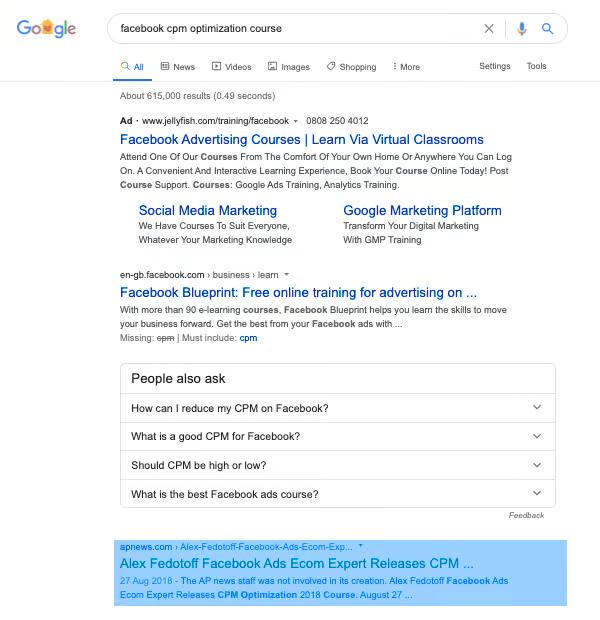
Task: Open the apnews.com result dropdown arrow
Action: tap(360, 546)
